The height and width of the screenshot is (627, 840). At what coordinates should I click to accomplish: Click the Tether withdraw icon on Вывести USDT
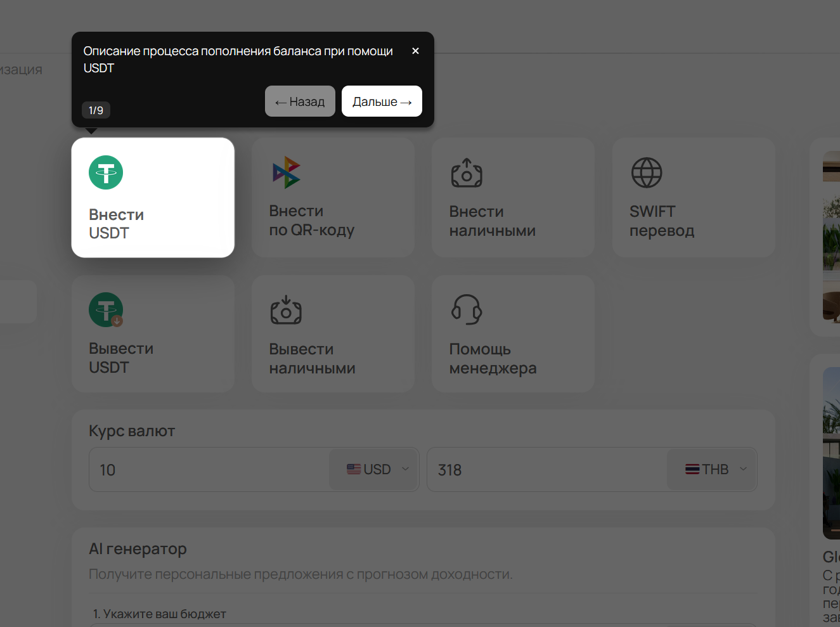[x=106, y=309]
